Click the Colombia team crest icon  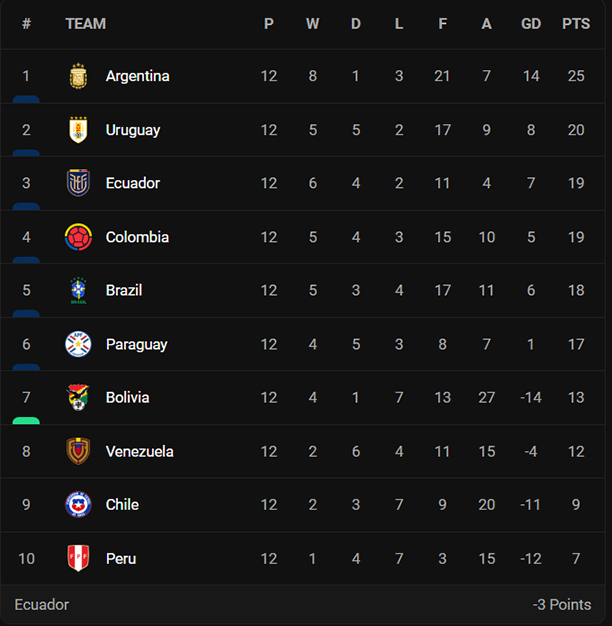tap(78, 237)
